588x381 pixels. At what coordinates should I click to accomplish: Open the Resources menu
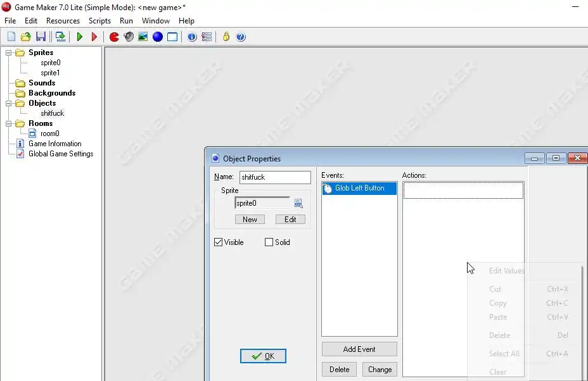pyautogui.click(x=63, y=21)
